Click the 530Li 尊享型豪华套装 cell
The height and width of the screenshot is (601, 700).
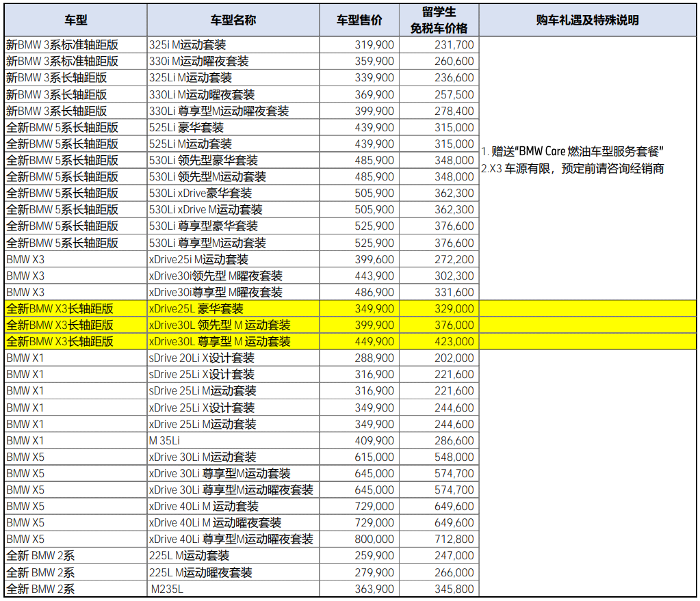pos(233,226)
